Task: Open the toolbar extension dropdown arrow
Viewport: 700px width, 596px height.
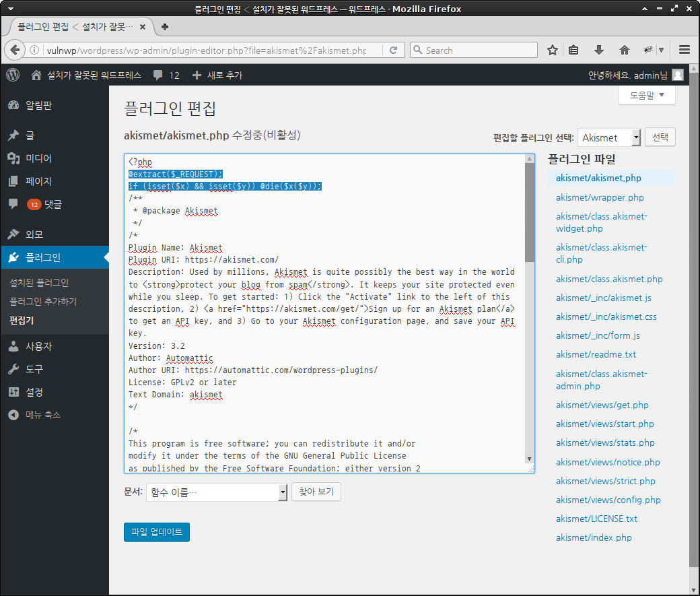Action: click(x=662, y=50)
